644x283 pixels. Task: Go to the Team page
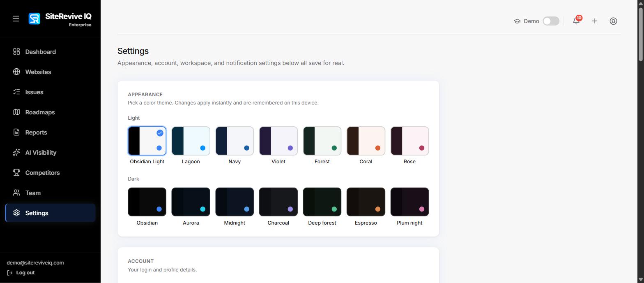pos(51,193)
